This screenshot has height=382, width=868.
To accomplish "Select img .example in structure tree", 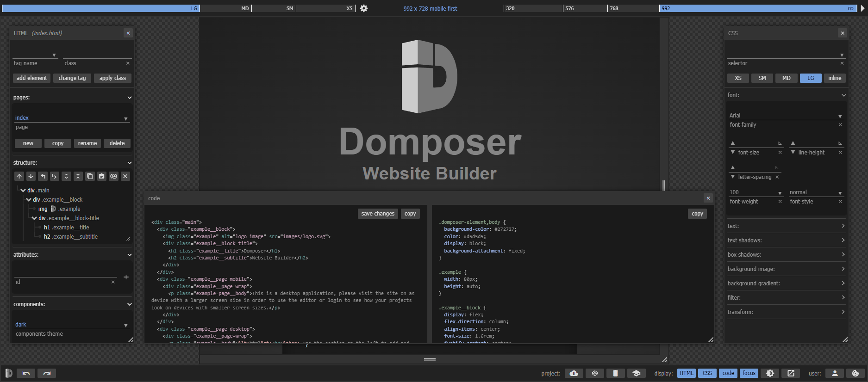I will [59, 209].
